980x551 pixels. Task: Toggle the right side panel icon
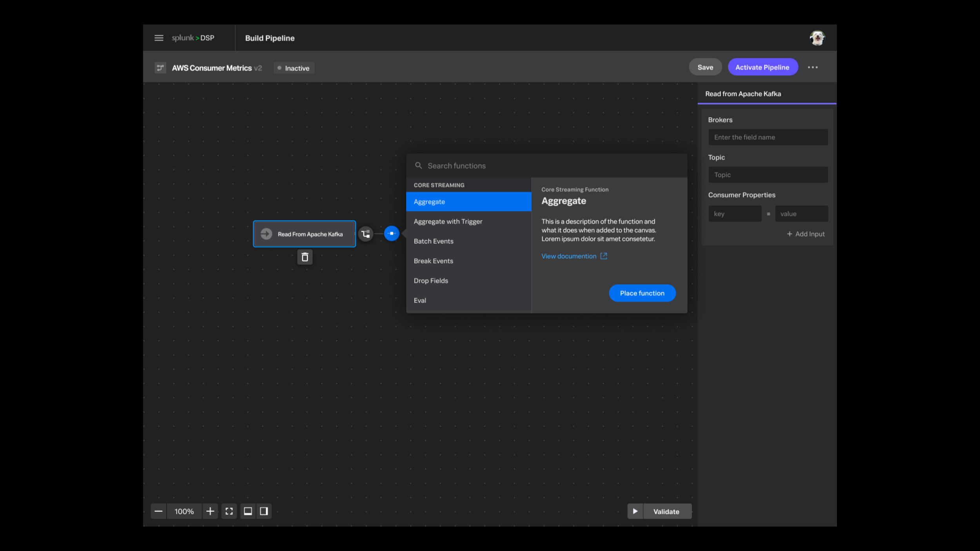264,511
